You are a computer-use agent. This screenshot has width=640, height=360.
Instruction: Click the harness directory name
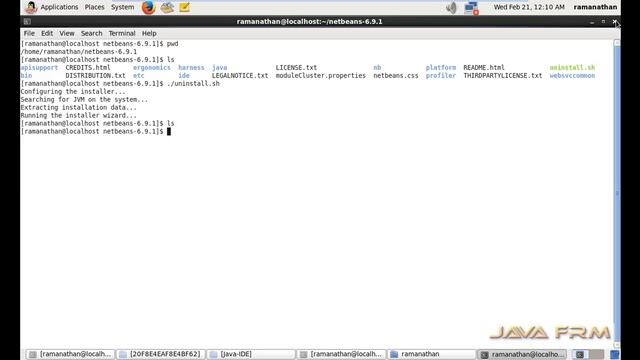click(x=191, y=67)
